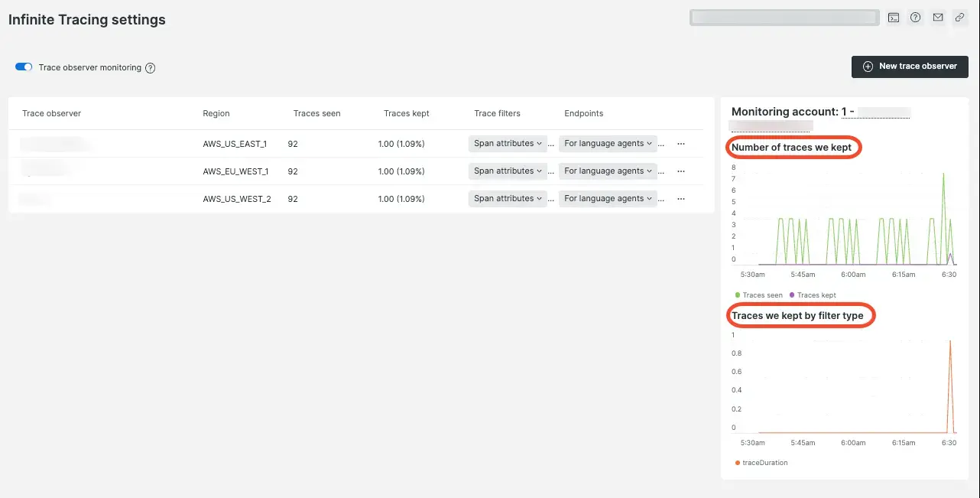
Task: Click info icon beside Trace observer monitoring
Action: click(151, 68)
